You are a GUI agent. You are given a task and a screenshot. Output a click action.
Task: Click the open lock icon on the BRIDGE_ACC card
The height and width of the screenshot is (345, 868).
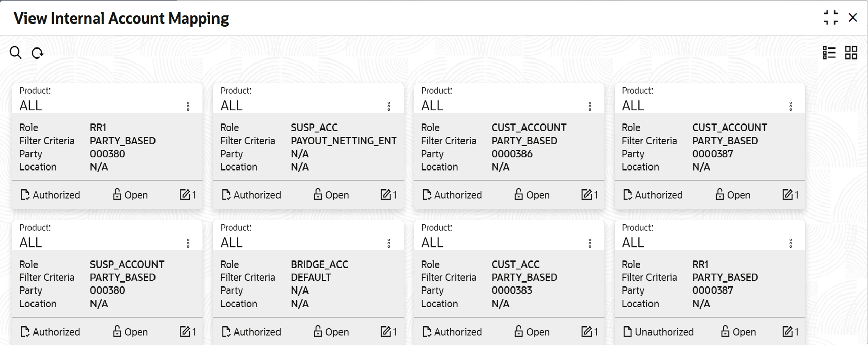318,331
